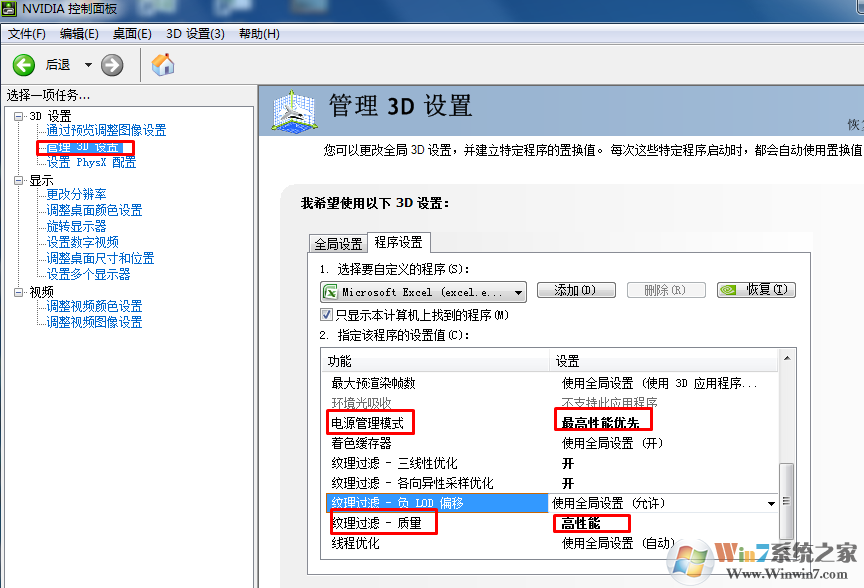864x588 pixels.
Task: Collapse the 3D 设置 tree node
Action: click(x=18, y=116)
